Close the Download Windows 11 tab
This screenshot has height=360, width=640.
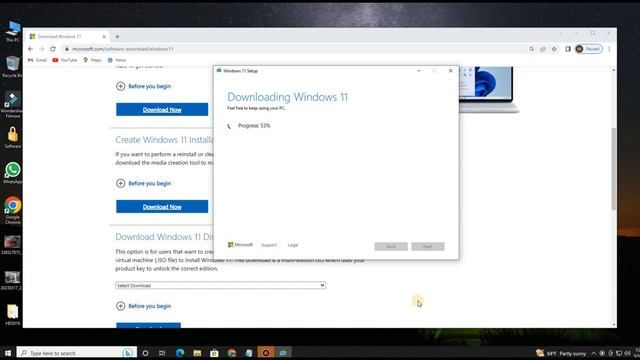[x=104, y=36]
